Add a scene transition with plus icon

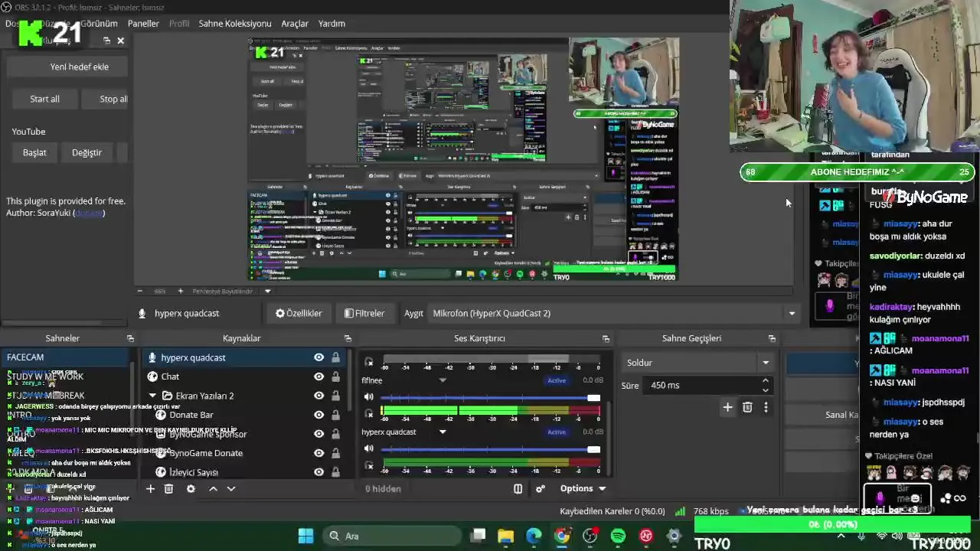[x=727, y=407]
